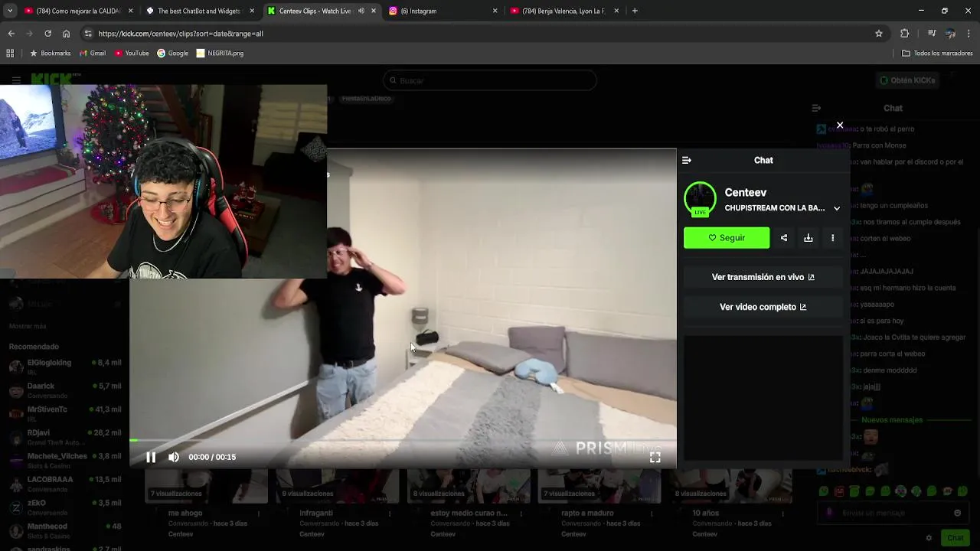Open the 'me ahogo' clip thumbnail
This screenshot has height=551, width=980.
click(207, 485)
